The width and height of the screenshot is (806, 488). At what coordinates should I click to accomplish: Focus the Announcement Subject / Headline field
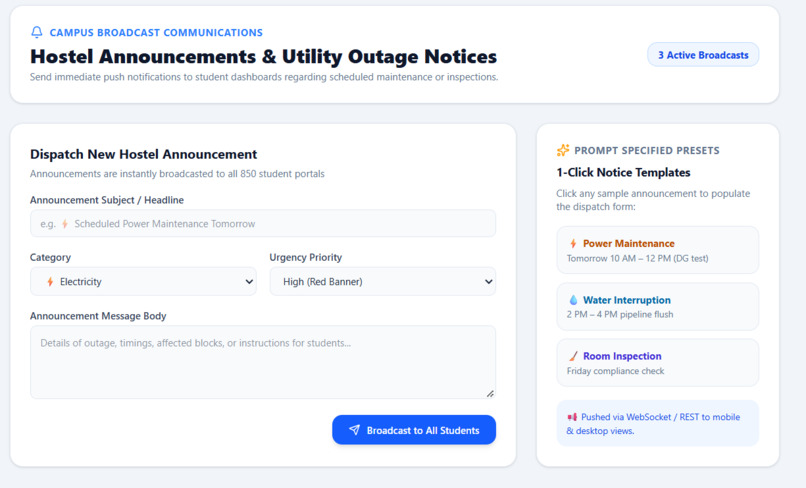(x=263, y=223)
